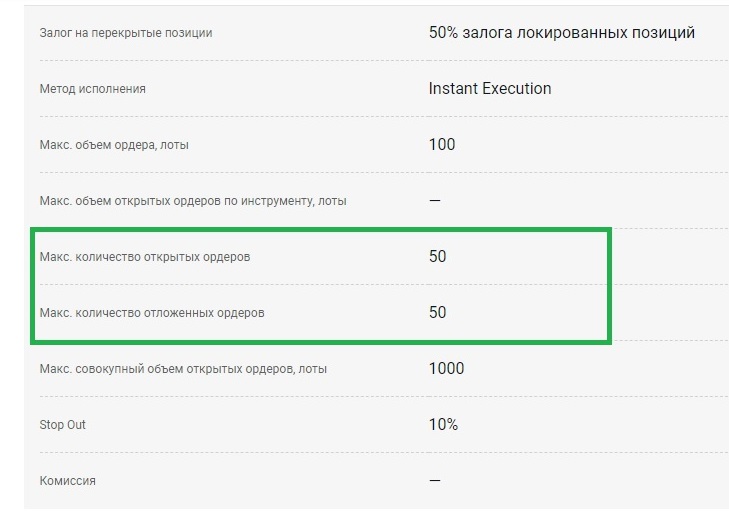The height and width of the screenshot is (511, 729).
Task: Click value 50 for pending orders count
Action: point(437,312)
